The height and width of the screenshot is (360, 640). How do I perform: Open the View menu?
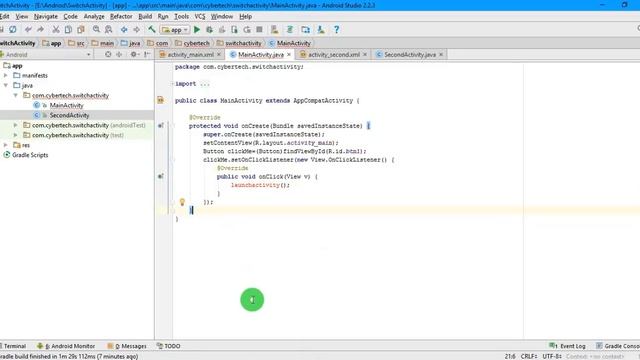click(22, 16)
